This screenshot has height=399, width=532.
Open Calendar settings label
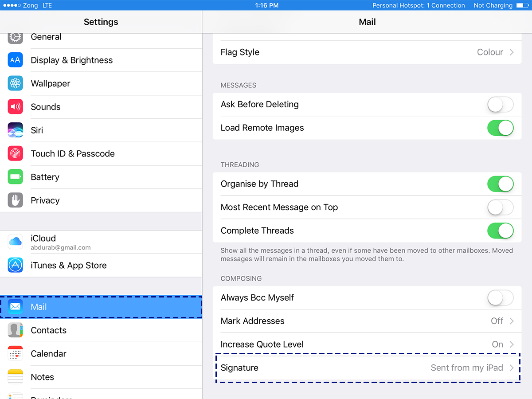click(48, 354)
